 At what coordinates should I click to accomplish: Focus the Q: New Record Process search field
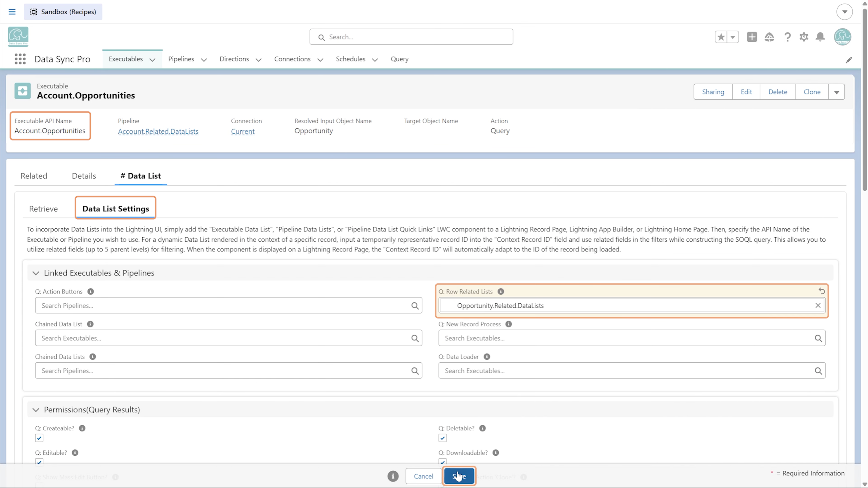coord(632,338)
